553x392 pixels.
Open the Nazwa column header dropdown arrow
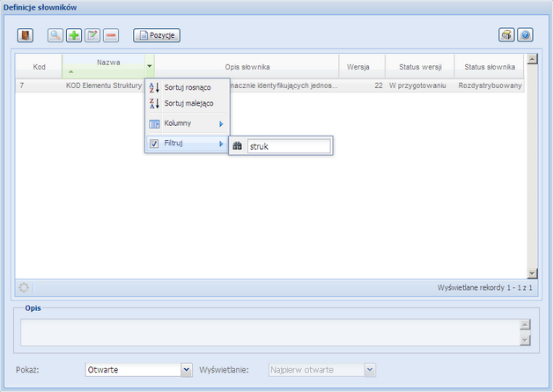(x=150, y=66)
